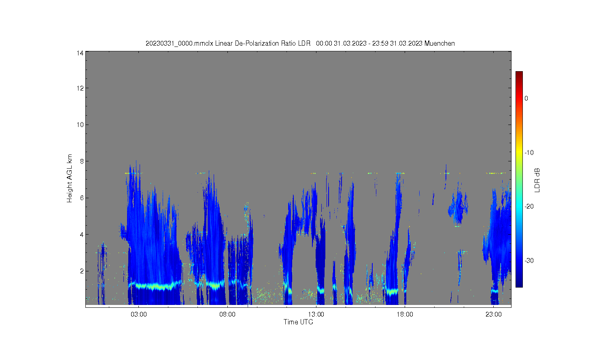Click the 03:00 time tick label
Image resolution: width=607 pixels, height=364 pixels.
[139, 315]
